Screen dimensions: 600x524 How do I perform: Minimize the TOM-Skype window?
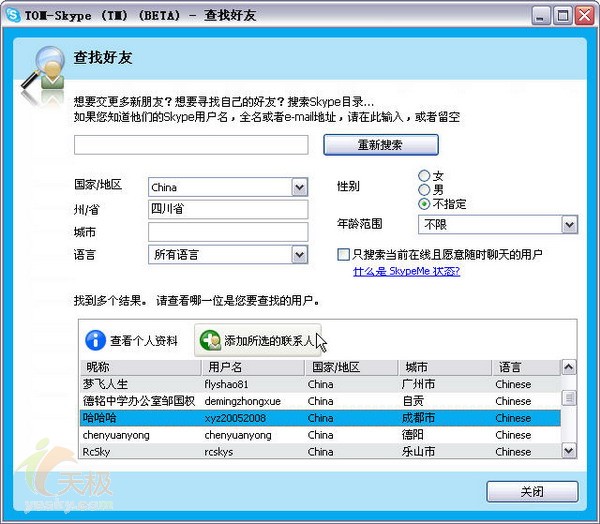(539, 15)
